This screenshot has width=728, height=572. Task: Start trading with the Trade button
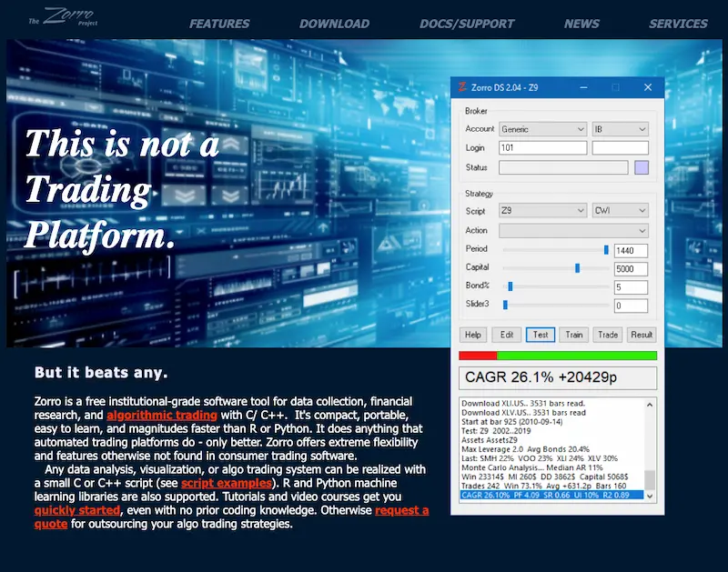(x=607, y=334)
